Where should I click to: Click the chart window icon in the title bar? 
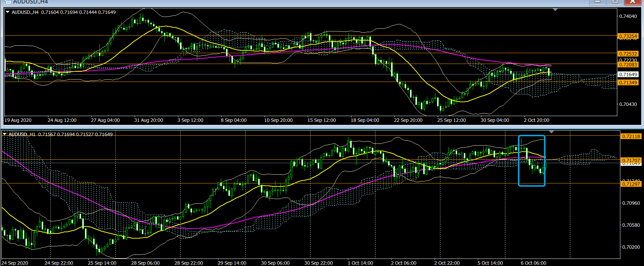click(7, 2)
